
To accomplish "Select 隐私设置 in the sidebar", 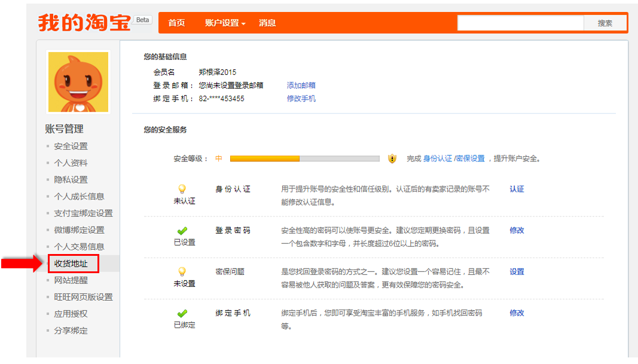I will (x=71, y=180).
